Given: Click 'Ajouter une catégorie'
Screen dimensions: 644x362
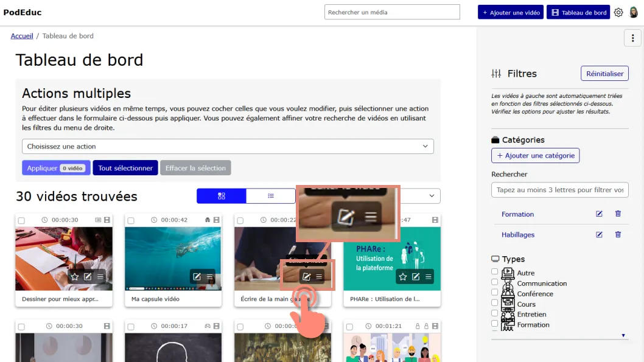Looking at the screenshot, I should (535, 156).
